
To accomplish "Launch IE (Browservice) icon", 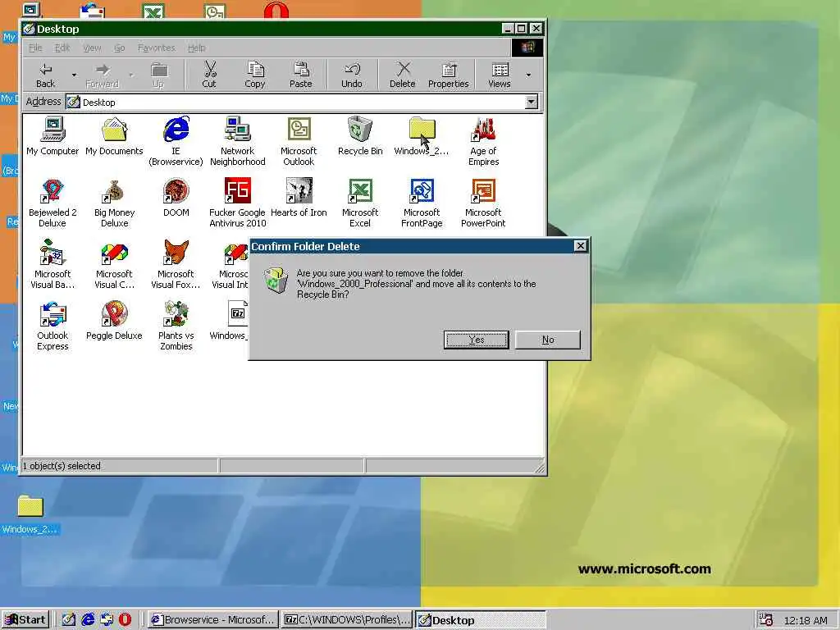I will point(176,141).
